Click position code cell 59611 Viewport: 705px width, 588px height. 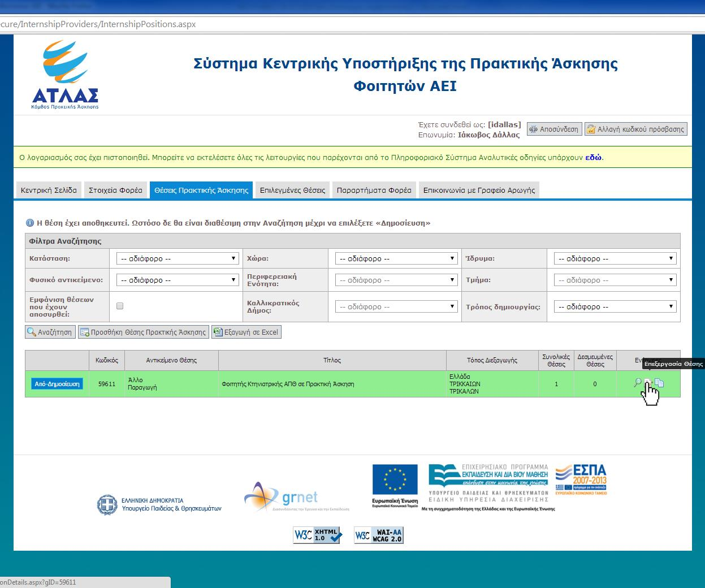107,384
